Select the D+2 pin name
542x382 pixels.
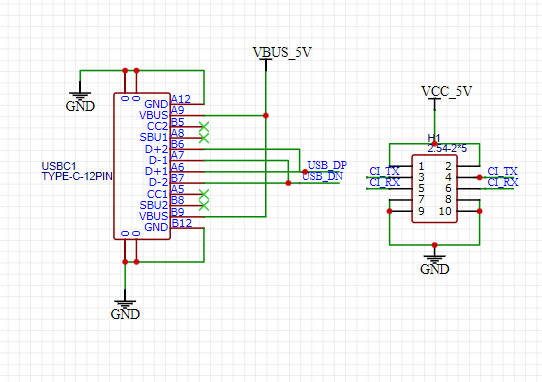[157, 149]
